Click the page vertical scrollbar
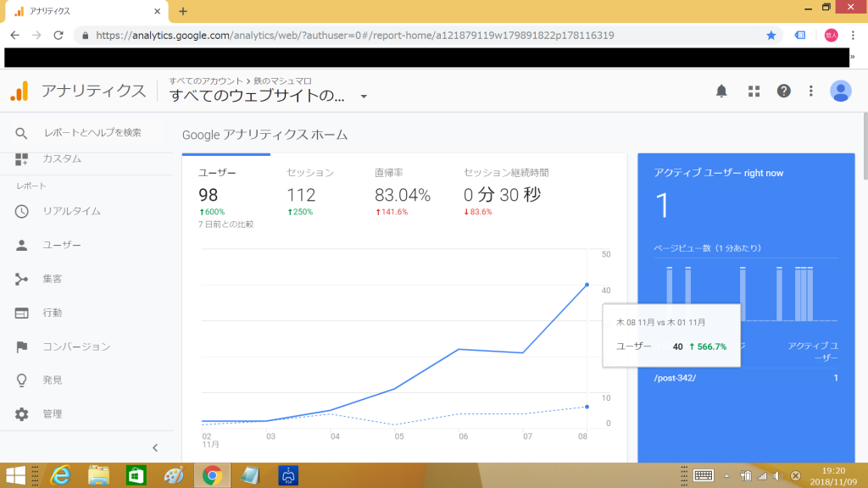Image resolution: width=868 pixels, height=488 pixels. 865,146
